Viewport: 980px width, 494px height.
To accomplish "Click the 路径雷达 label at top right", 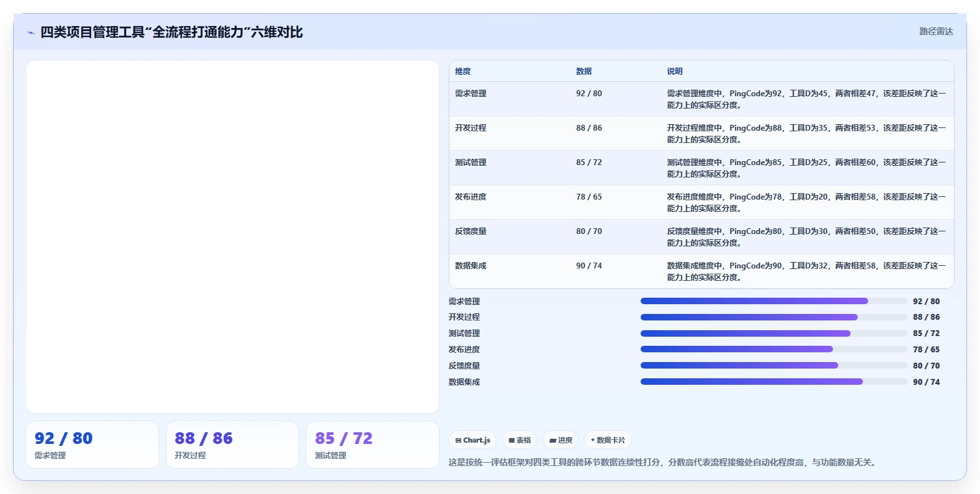I will pyautogui.click(x=936, y=31).
